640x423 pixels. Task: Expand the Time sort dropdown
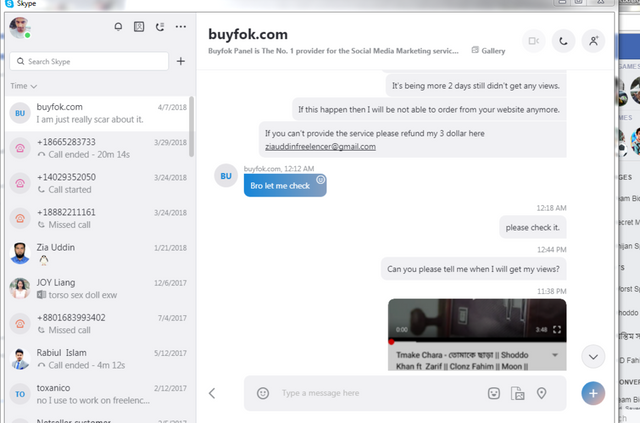(x=23, y=86)
